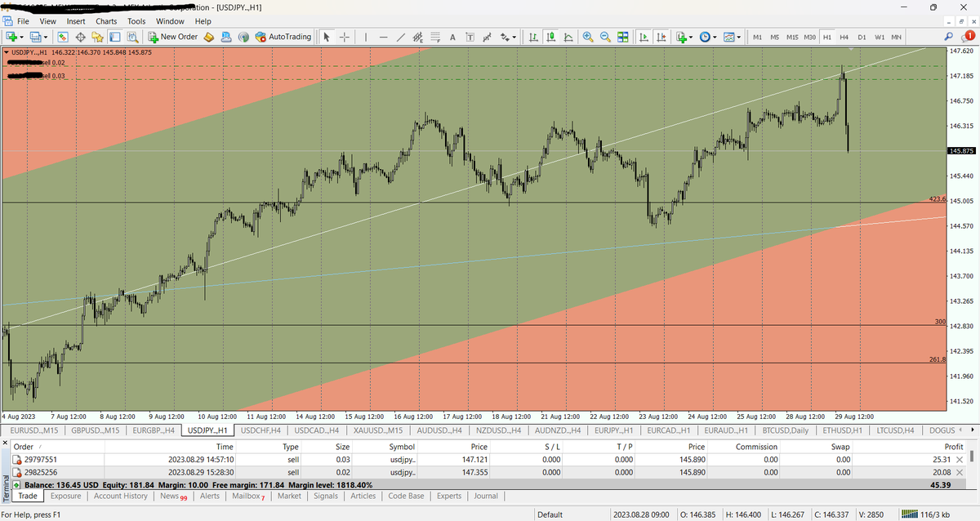This screenshot has width=980, height=521.
Task: Close order 29797551 with X
Action: tap(959, 460)
